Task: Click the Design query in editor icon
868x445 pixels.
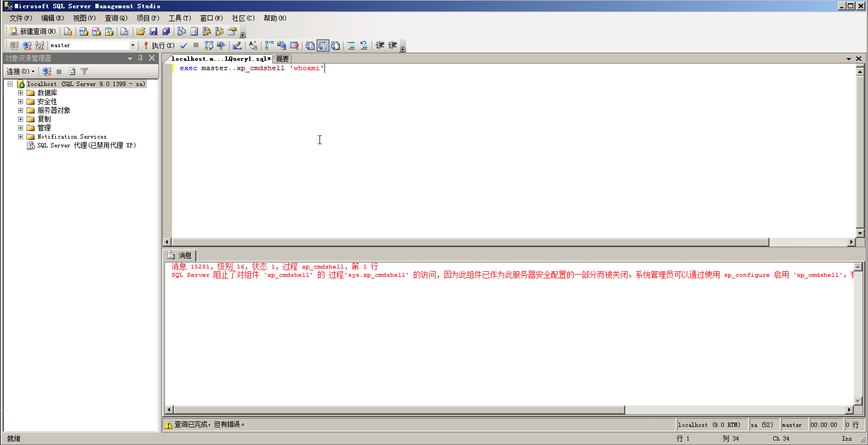Action: [x=237, y=45]
